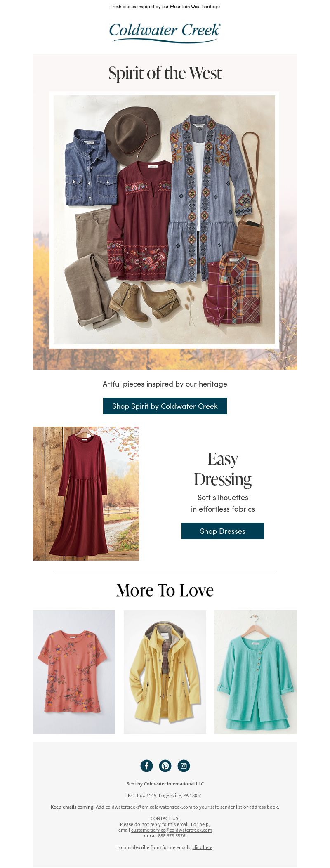Select the turquoise button tunic thumbnail
Screen dimensions: 330x868
coord(256,672)
